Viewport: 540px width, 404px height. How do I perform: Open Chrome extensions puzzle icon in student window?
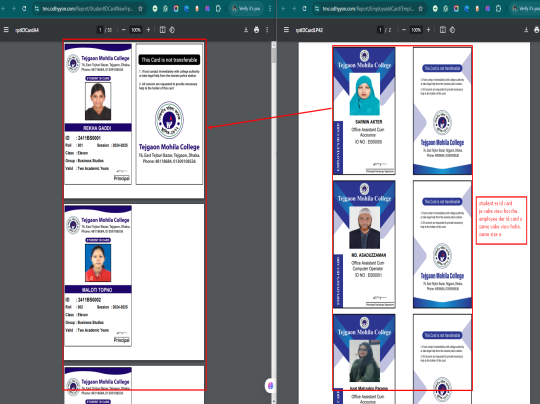(x=218, y=9)
